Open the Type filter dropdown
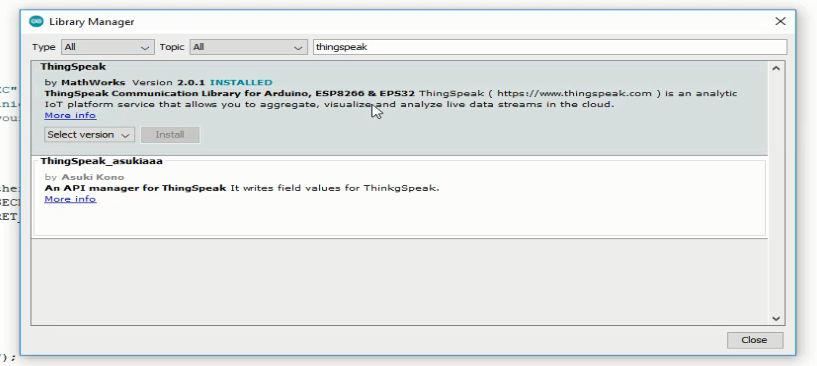Image resolution: width=817 pixels, height=366 pixels. [x=107, y=47]
